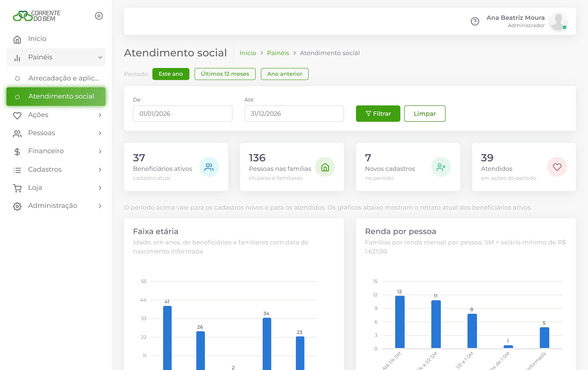Click the Cadastros list icon
The width and height of the screenshot is (588, 370).
point(17,170)
